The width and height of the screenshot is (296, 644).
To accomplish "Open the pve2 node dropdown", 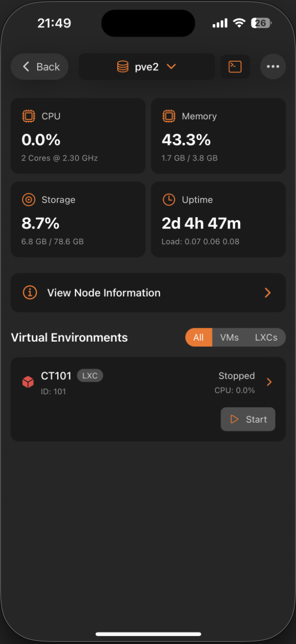I will [x=171, y=67].
